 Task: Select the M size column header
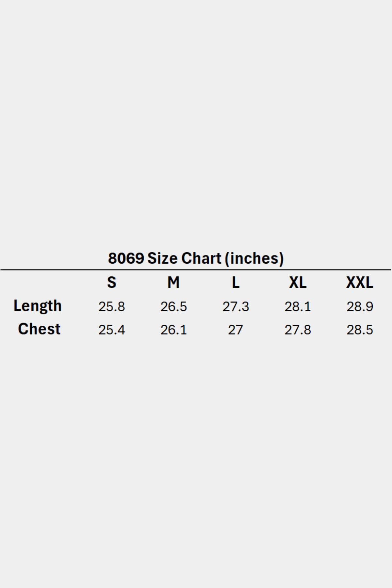(173, 283)
